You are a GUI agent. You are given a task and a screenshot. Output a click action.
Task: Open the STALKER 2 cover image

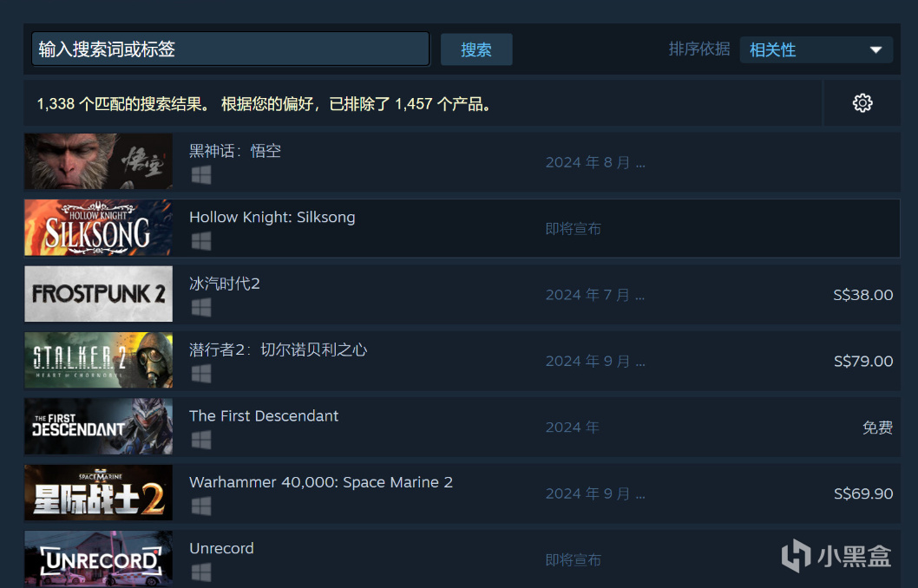point(98,360)
